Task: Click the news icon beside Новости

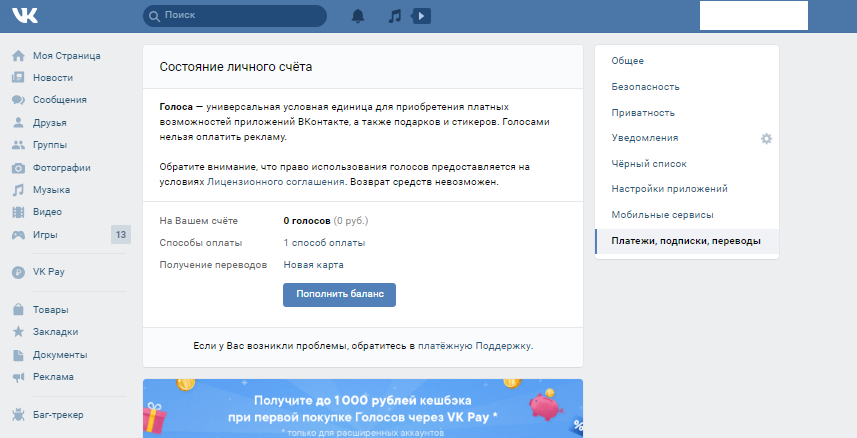Action: pyautogui.click(x=18, y=78)
